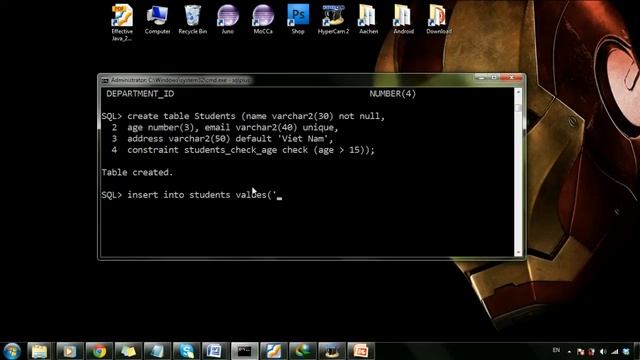Click the 'NUMBER(4)' text in console
The image size is (640, 360).
tap(393, 93)
